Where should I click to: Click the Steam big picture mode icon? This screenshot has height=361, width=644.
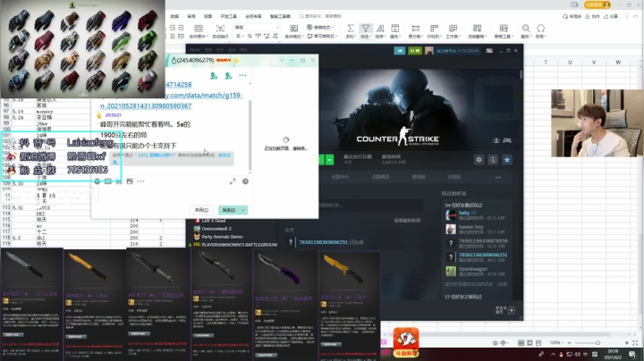pos(489,50)
